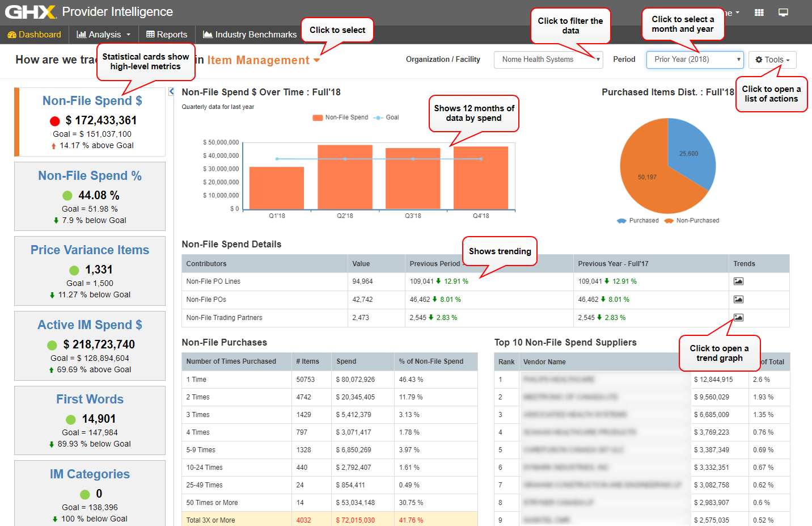
Task: Toggle Non-File Spend series in chart legend
Action: pyautogui.click(x=340, y=117)
